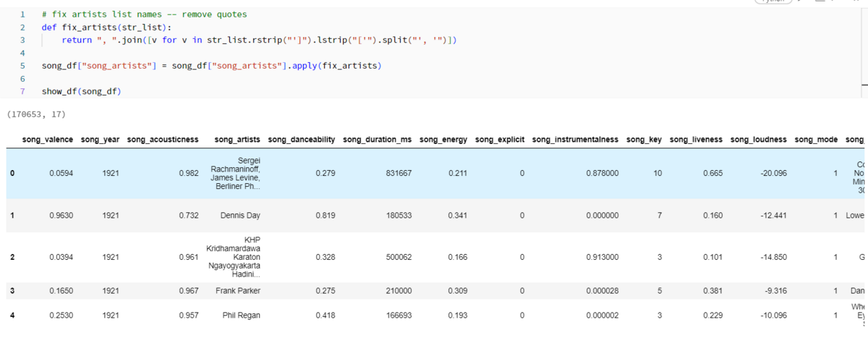
Task: Click row index 4 in the dataframe
Action: (11, 316)
